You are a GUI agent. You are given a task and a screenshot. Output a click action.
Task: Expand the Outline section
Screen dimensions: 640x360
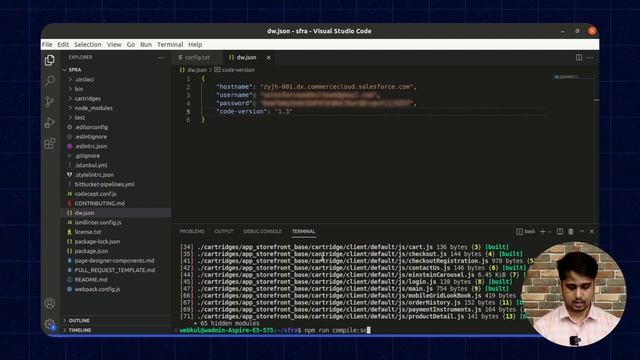pos(116,320)
